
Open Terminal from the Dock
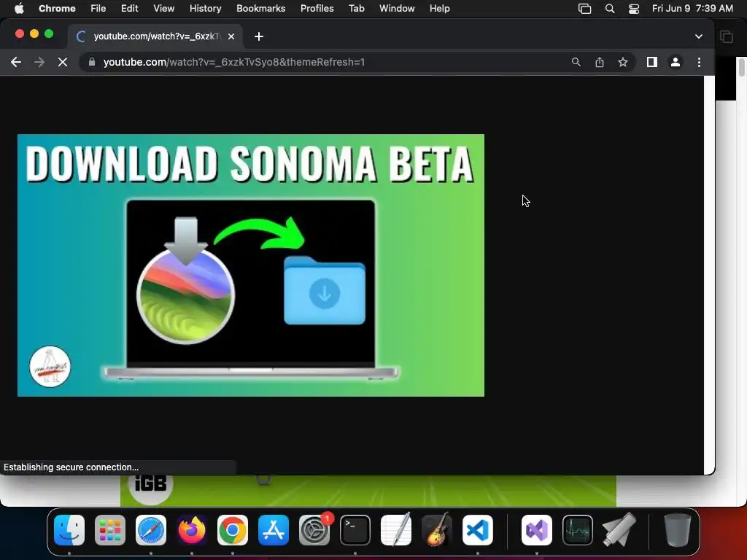(355, 530)
